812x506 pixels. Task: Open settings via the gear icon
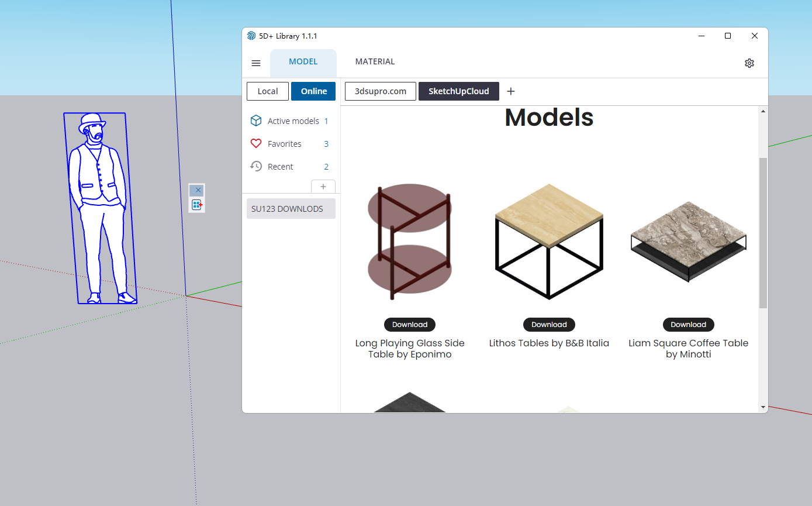coord(749,63)
